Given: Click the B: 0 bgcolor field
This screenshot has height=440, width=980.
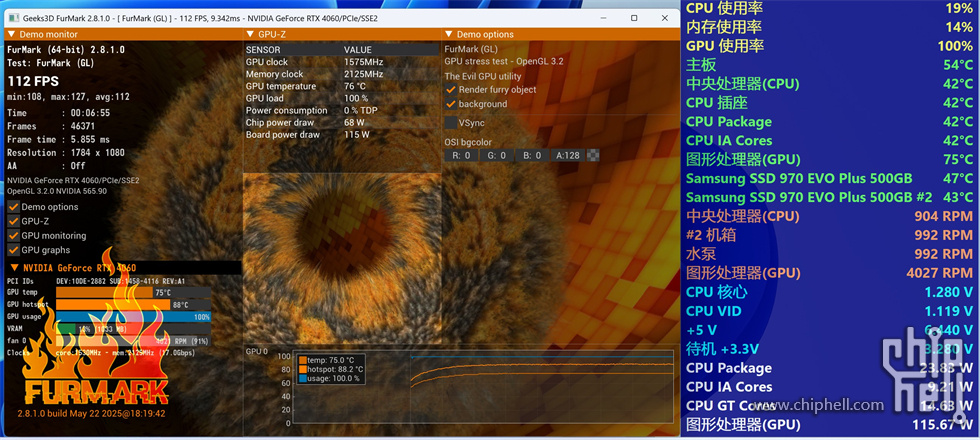Looking at the screenshot, I should tap(532, 155).
